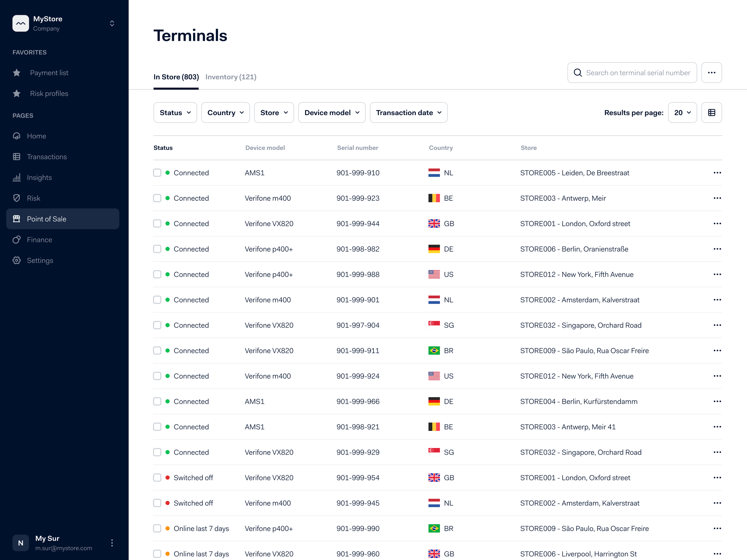Open actions menu for STORE005 Leiden terminal
747x560 pixels.
coord(717,172)
